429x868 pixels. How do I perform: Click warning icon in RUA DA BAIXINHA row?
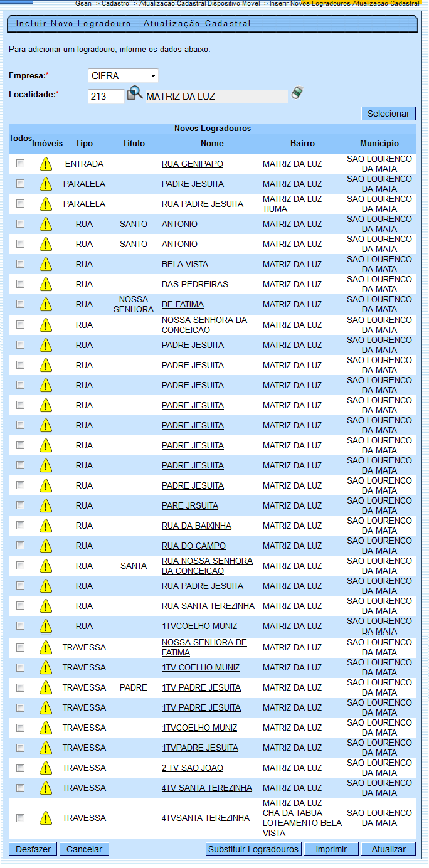[x=46, y=526]
